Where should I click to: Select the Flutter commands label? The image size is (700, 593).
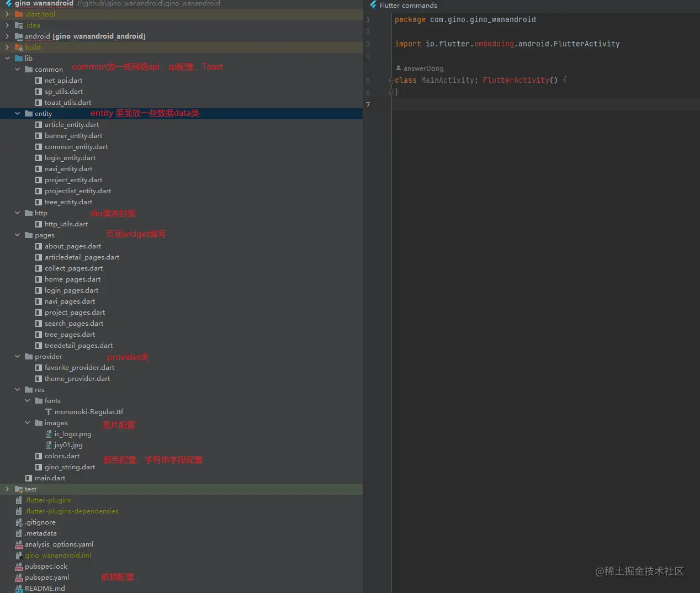(x=408, y=6)
